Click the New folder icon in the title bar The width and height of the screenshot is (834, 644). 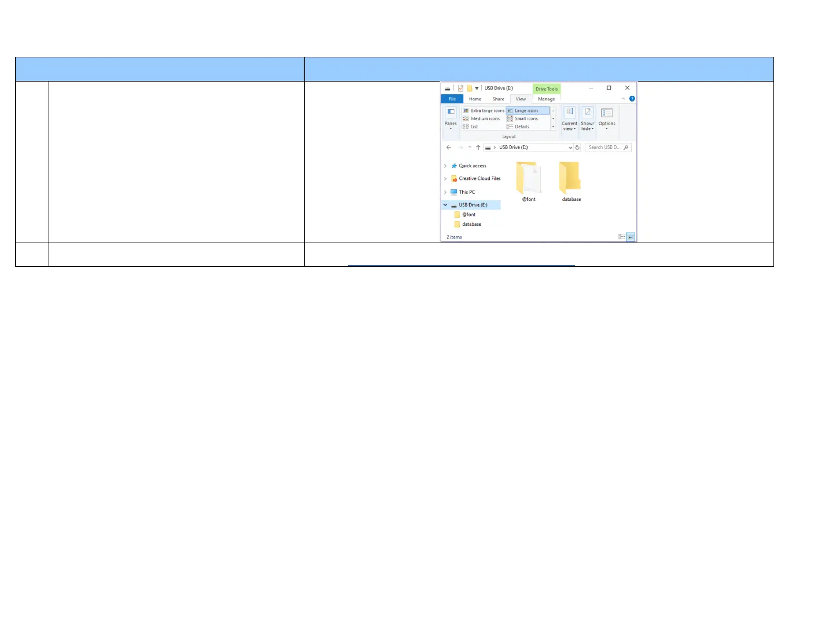[x=469, y=88]
